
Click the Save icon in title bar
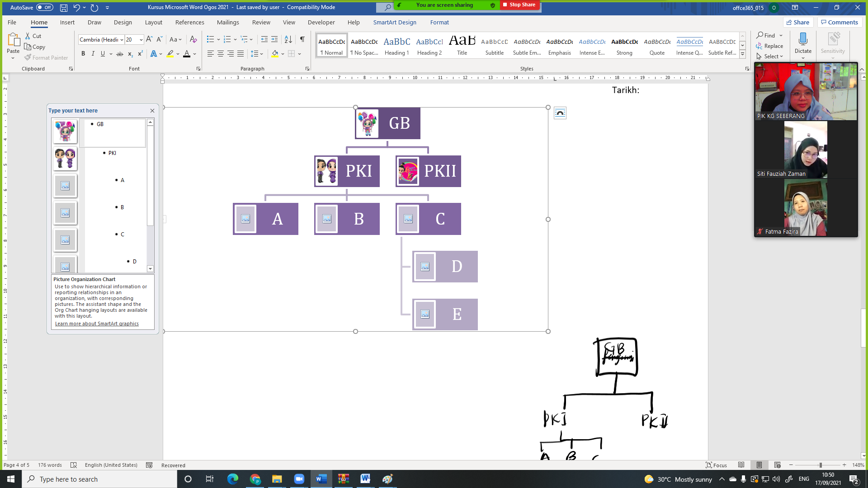click(64, 8)
